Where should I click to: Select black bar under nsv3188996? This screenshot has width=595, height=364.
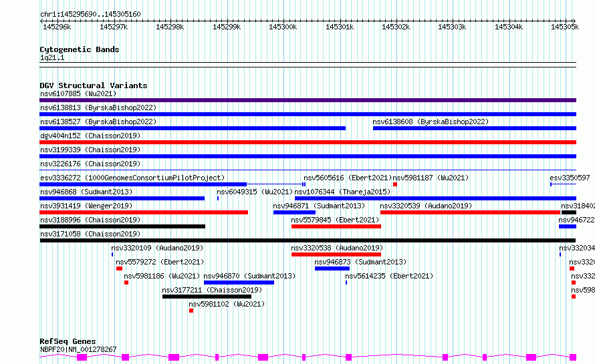(x=122, y=226)
